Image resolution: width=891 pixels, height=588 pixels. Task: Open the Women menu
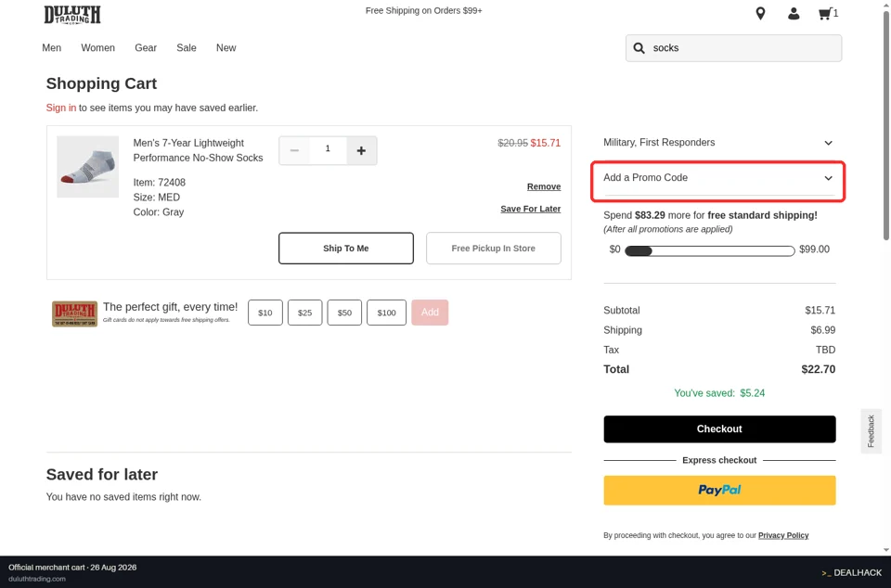pyautogui.click(x=97, y=48)
